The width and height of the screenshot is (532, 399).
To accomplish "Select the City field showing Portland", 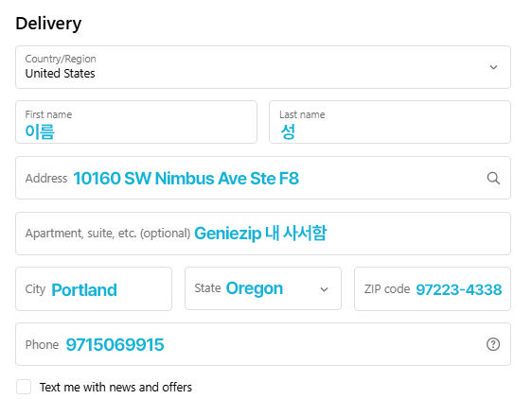I will tap(94, 288).
